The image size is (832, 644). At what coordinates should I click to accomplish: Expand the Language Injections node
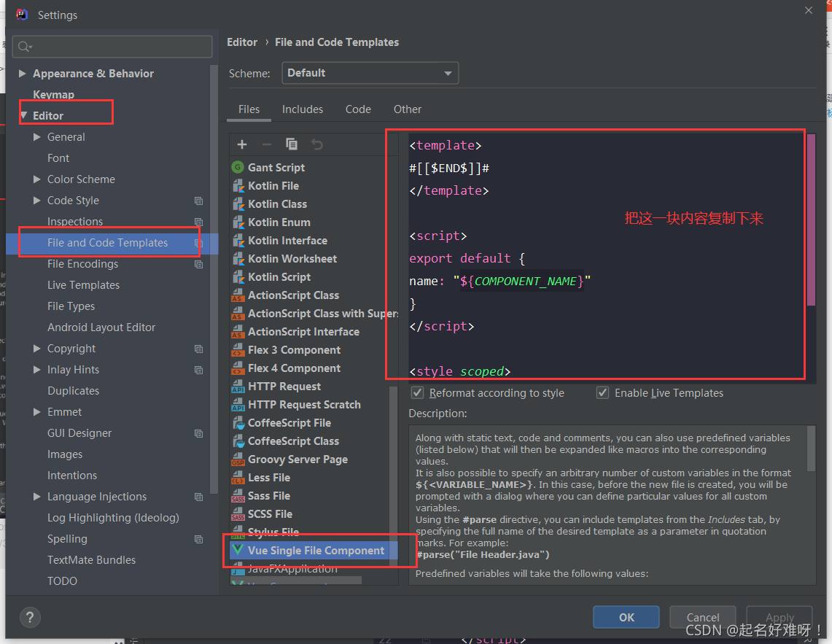click(36, 497)
